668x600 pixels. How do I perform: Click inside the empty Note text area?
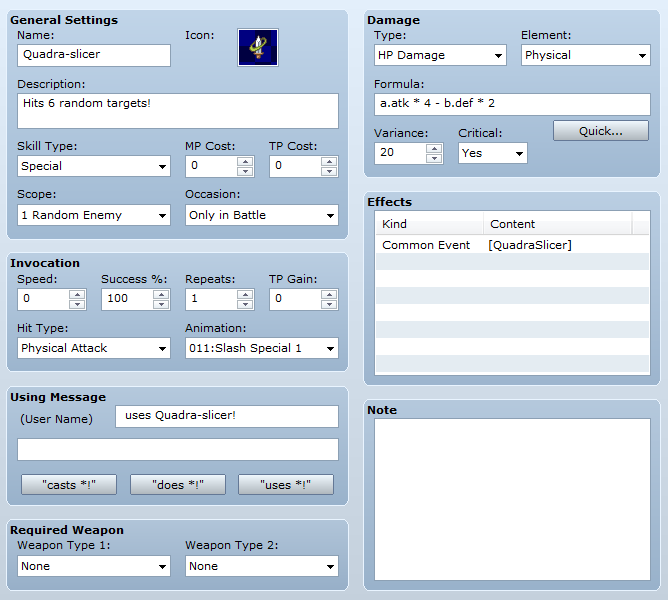[512, 499]
